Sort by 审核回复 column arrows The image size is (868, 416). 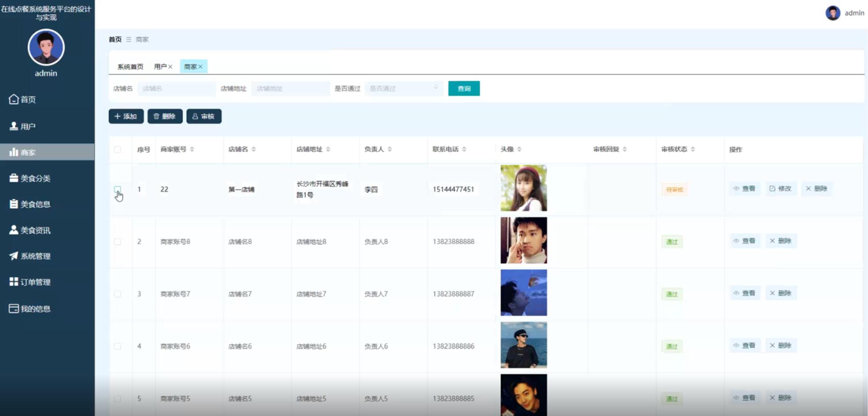click(625, 149)
